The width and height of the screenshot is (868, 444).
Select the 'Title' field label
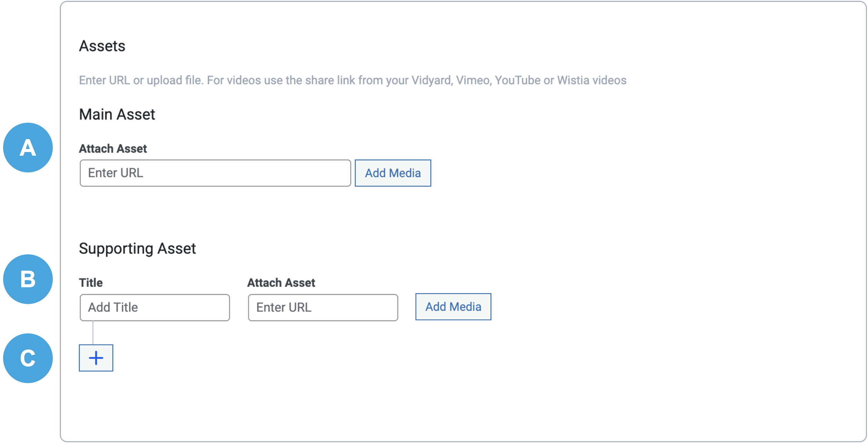click(91, 283)
